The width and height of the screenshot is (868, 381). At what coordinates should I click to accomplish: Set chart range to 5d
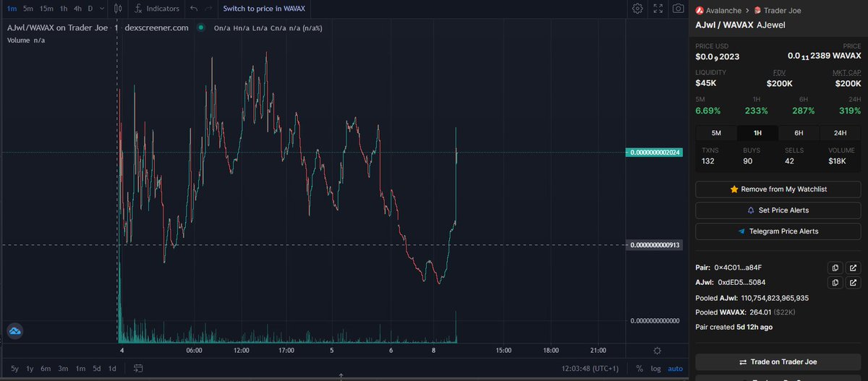96,369
